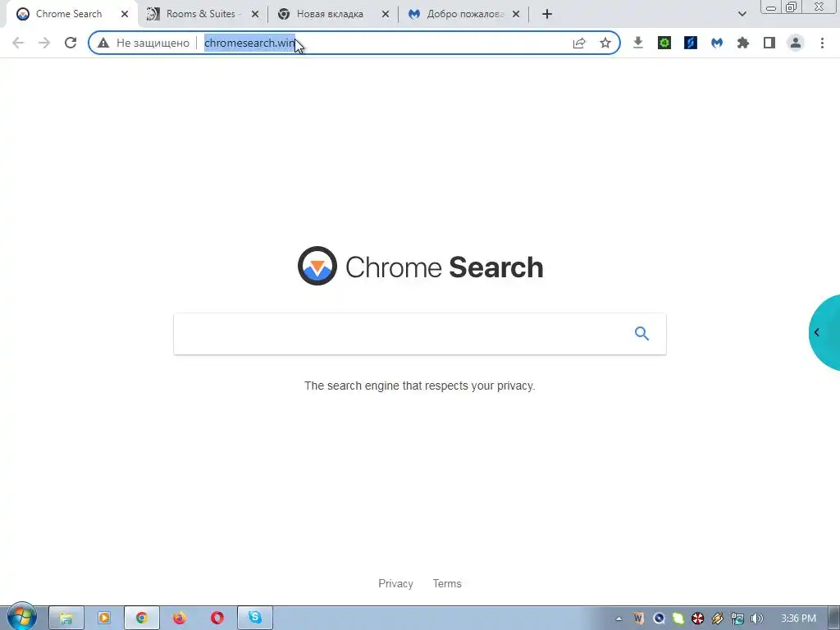Launch Firefox from the taskbar
The image size is (840, 630).
(180, 618)
